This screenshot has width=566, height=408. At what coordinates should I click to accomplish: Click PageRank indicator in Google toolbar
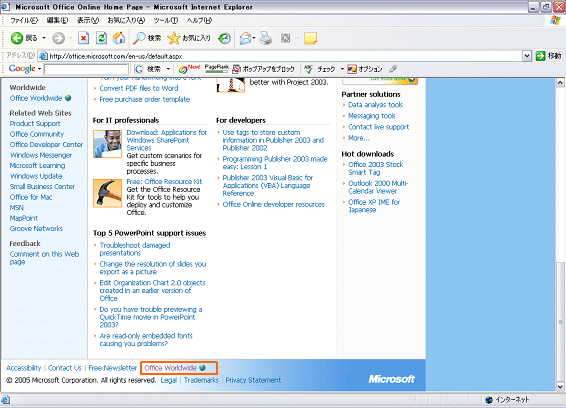point(217,68)
